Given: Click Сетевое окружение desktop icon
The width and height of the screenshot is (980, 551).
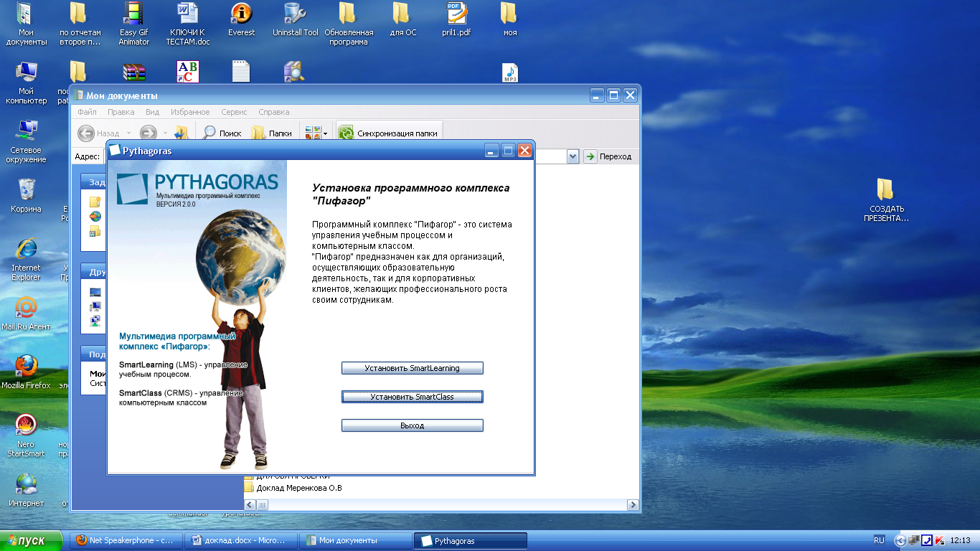Looking at the screenshot, I should 26,141.
